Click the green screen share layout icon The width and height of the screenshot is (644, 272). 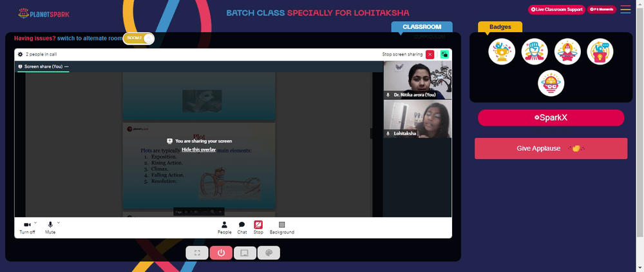coord(444,54)
